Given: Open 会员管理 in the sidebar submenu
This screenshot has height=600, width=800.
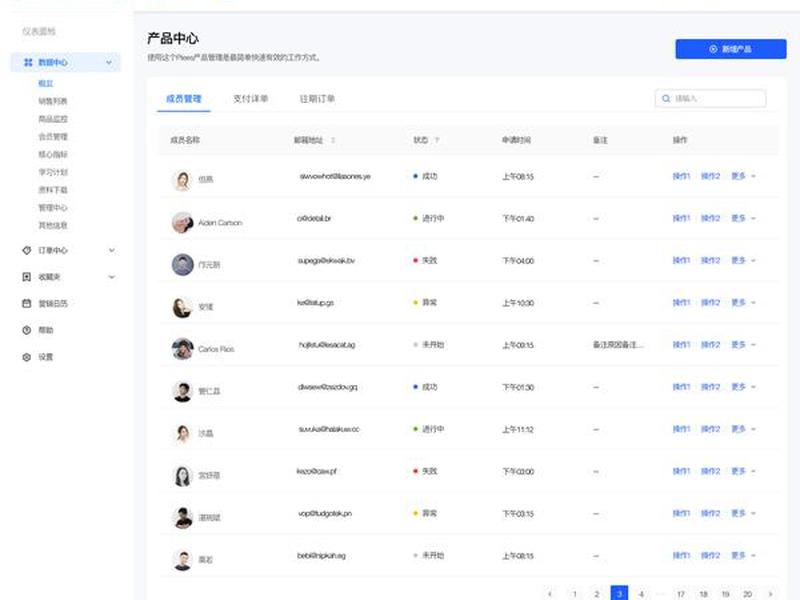Looking at the screenshot, I should click(53, 136).
